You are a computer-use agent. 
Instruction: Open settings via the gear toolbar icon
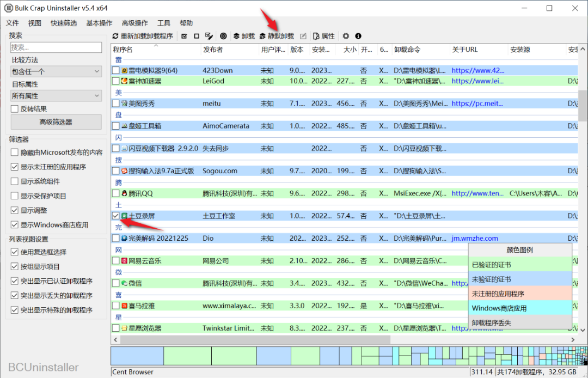346,36
